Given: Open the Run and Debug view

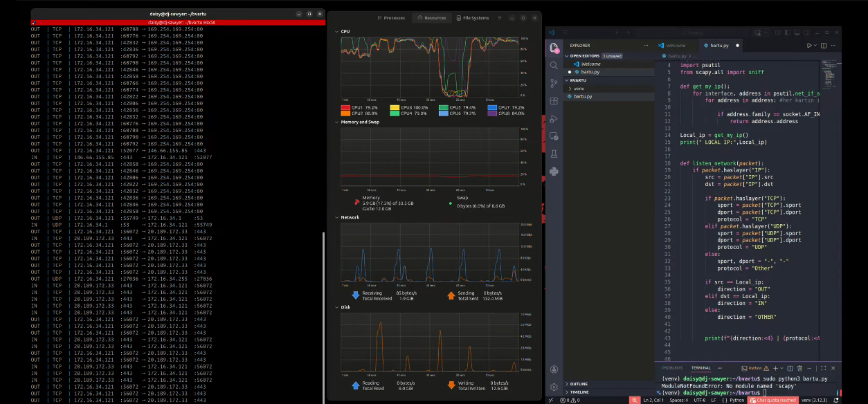Looking at the screenshot, I should pos(554,118).
